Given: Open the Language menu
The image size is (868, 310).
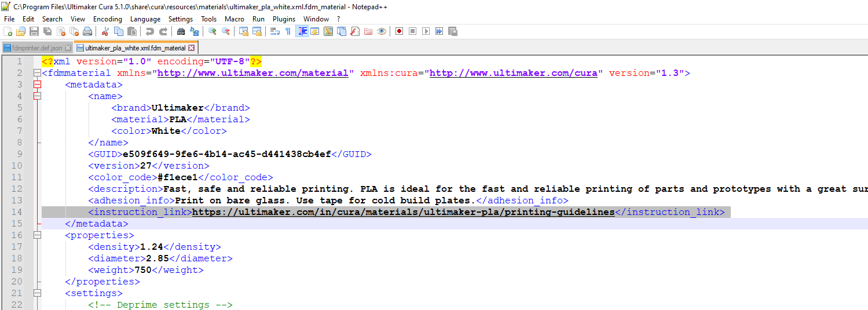Looking at the screenshot, I should point(145,19).
